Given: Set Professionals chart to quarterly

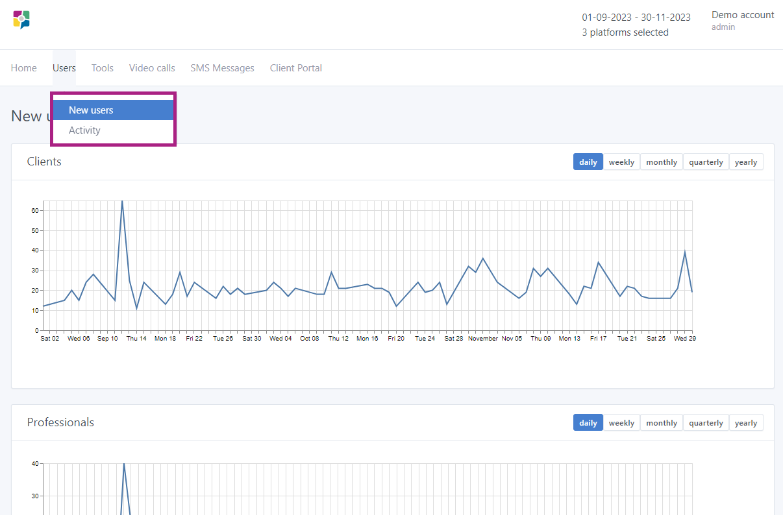Looking at the screenshot, I should coord(706,423).
